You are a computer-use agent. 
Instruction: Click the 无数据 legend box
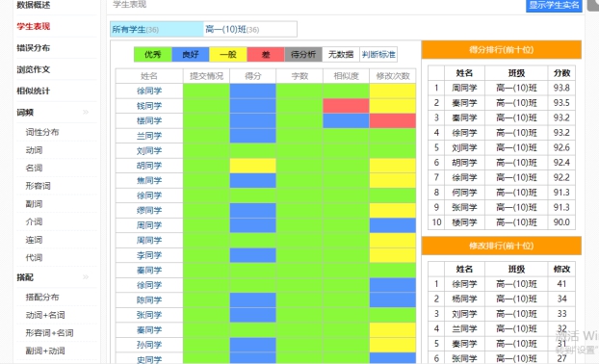(x=341, y=54)
